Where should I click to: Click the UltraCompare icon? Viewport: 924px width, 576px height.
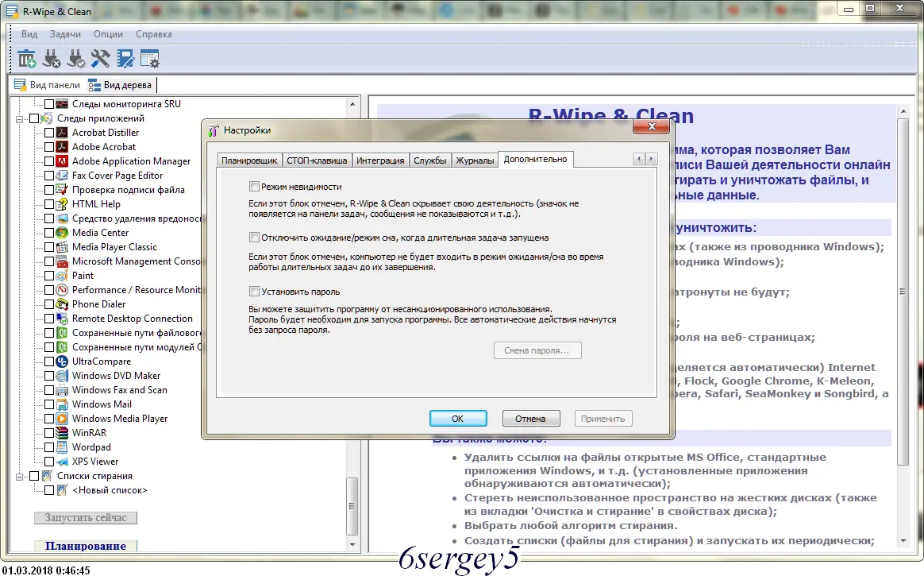point(62,361)
